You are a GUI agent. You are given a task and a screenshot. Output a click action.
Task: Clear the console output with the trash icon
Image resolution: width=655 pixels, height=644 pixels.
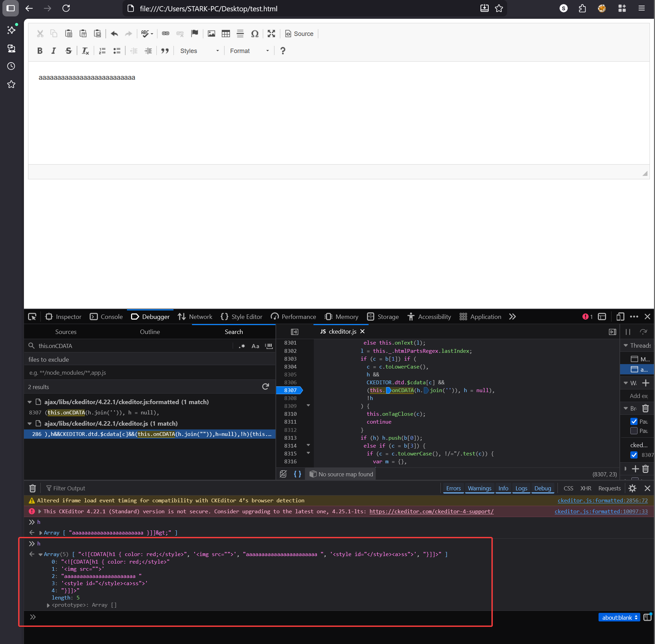point(33,488)
